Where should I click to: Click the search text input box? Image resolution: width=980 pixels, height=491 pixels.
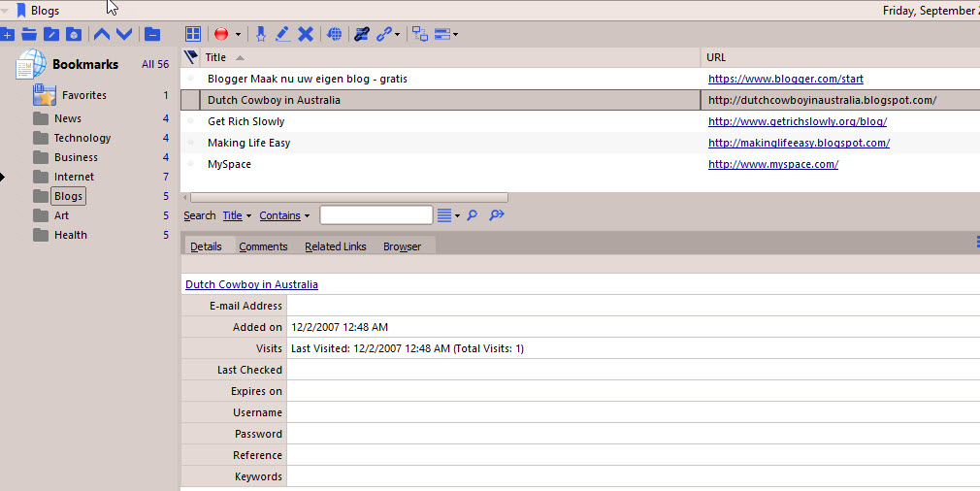(376, 214)
